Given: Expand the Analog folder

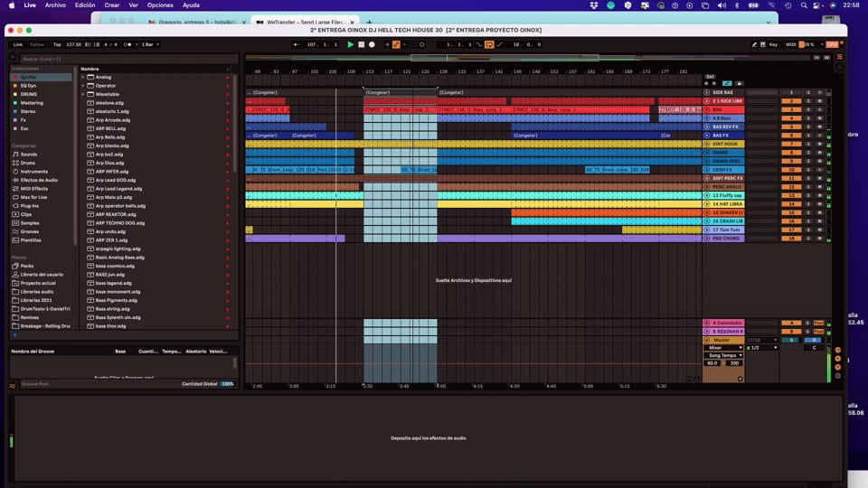Looking at the screenshot, I should [x=83, y=77].
